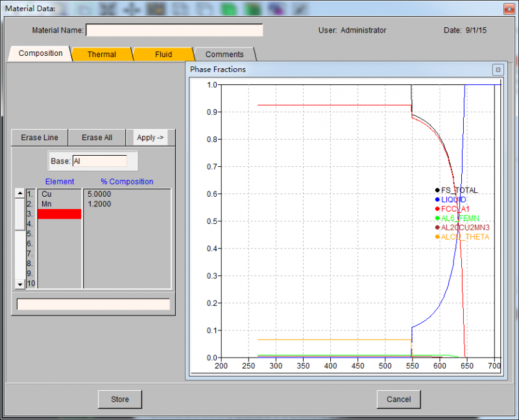Select the Composition tab
Viewport: 519px width, 420px height.
pyautogui.click(x=41, y=54)
